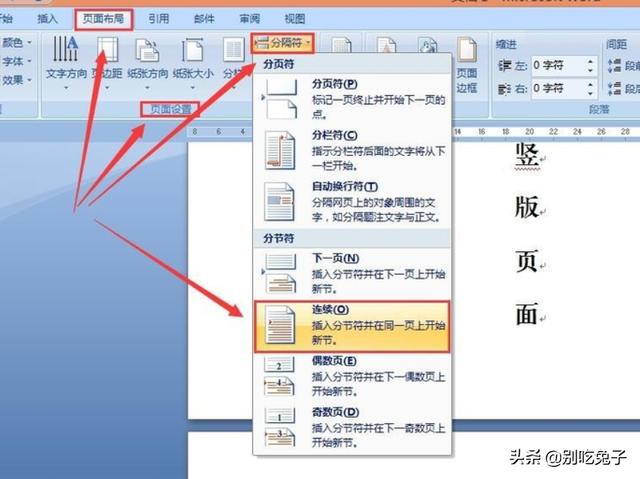Viewport: 640px width, 479px height.
Task: Click the 纸张大小 paper size icon
Action: [192, 49]
